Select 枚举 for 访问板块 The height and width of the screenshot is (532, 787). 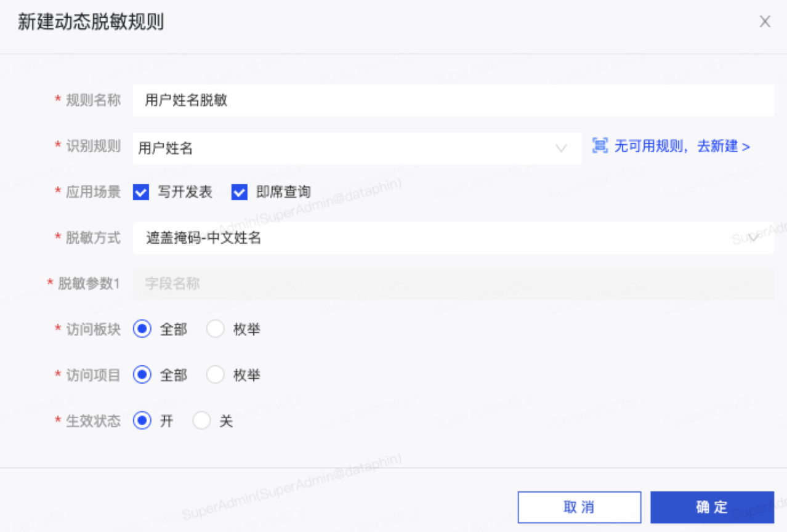[x=216, y=329]
